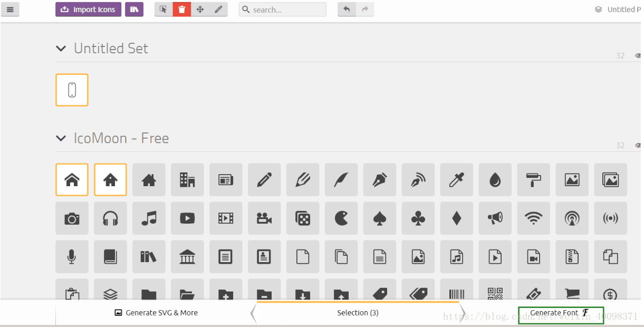Click Generate Font button
The image size is (644, 327).
tap(561, 313)
